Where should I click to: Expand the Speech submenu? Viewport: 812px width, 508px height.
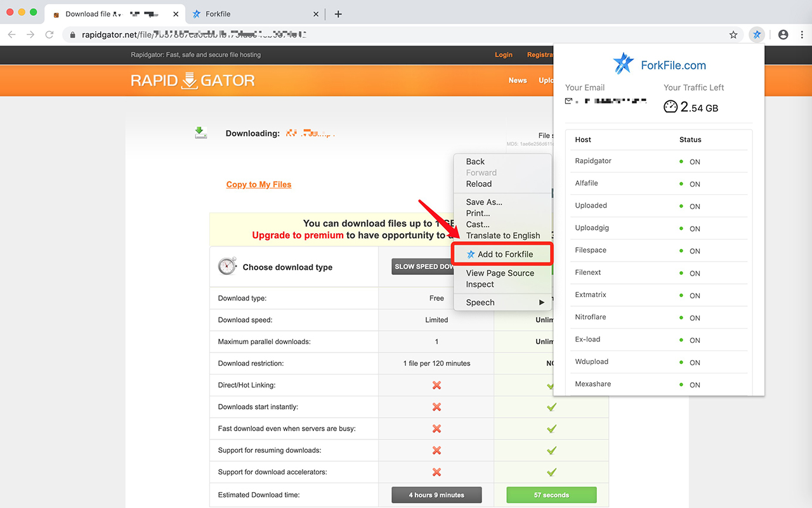point(502,302)
